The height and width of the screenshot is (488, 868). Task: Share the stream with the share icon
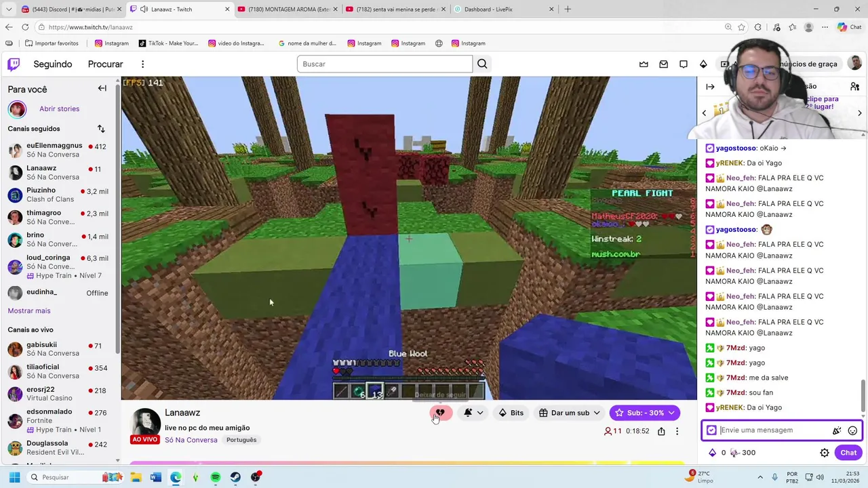point(661,431)
